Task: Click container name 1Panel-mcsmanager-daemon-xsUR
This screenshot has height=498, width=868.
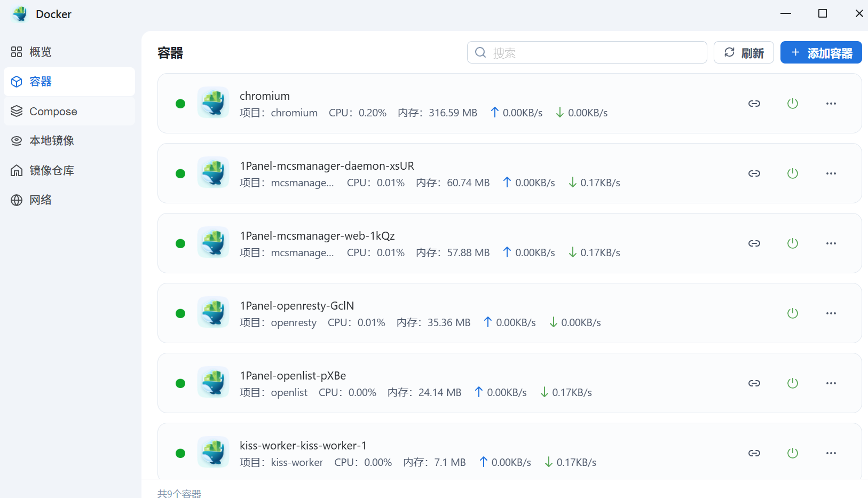Action: tap(327, 166)
